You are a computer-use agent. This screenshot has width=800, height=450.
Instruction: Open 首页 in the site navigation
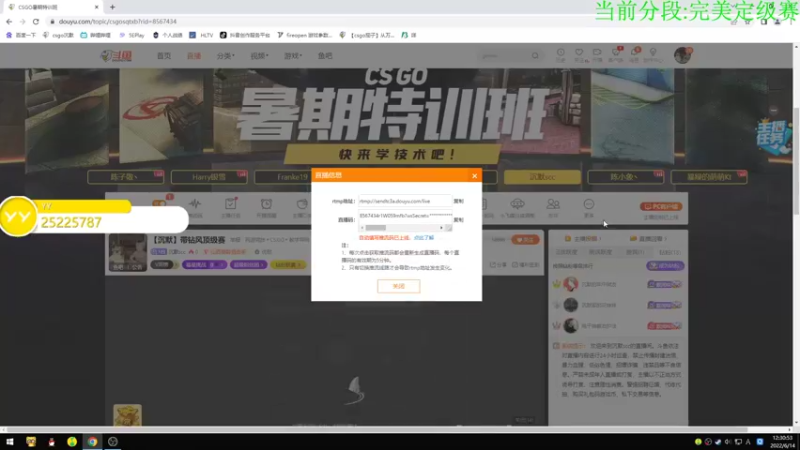click(164, 56)
